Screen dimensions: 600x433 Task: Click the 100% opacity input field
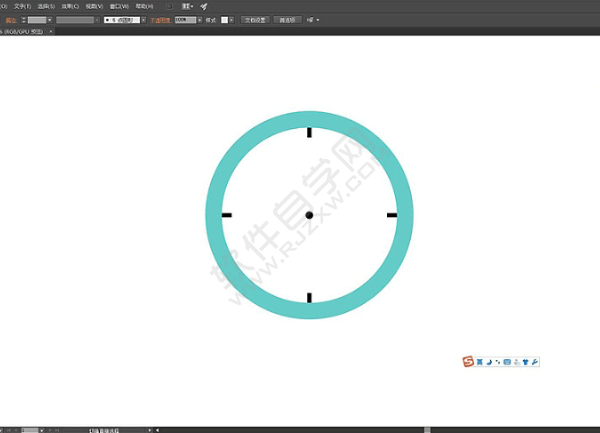pos(186,20)
